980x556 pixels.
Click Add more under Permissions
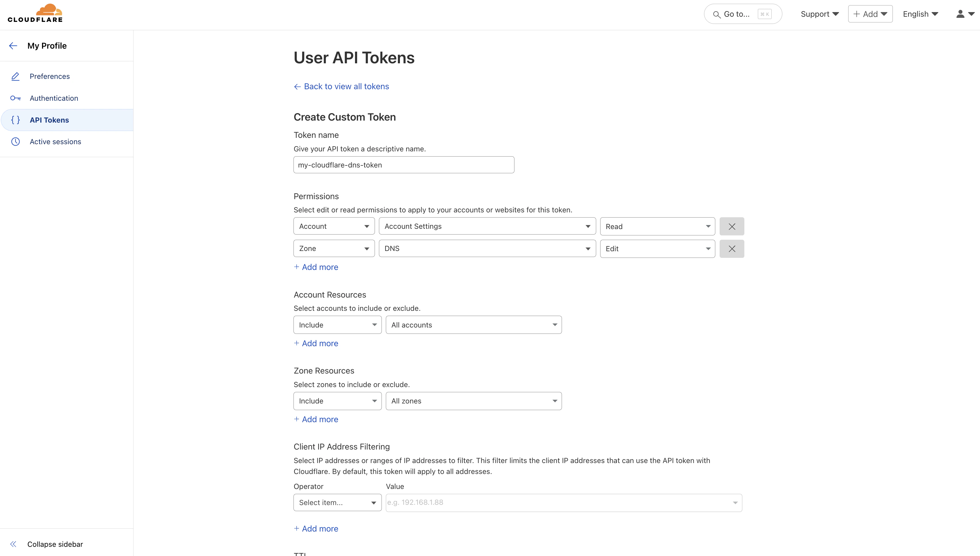316,267
